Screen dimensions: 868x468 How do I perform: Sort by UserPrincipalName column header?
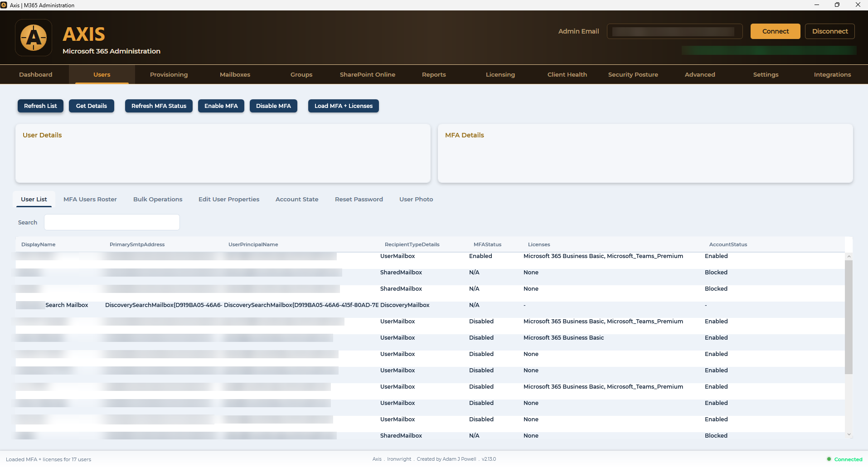click(x=253, y=244)
